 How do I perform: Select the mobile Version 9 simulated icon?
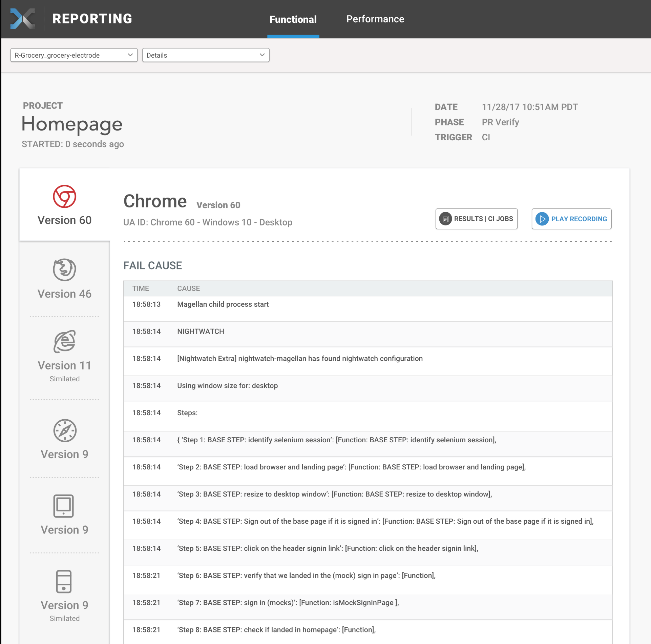click(x=64, y=582)
